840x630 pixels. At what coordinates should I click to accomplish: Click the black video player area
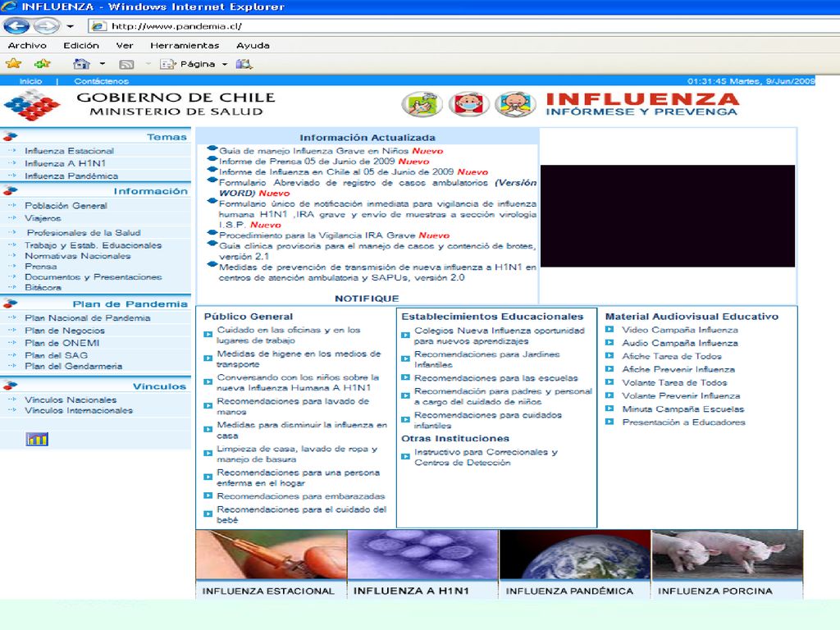point(668,216)
